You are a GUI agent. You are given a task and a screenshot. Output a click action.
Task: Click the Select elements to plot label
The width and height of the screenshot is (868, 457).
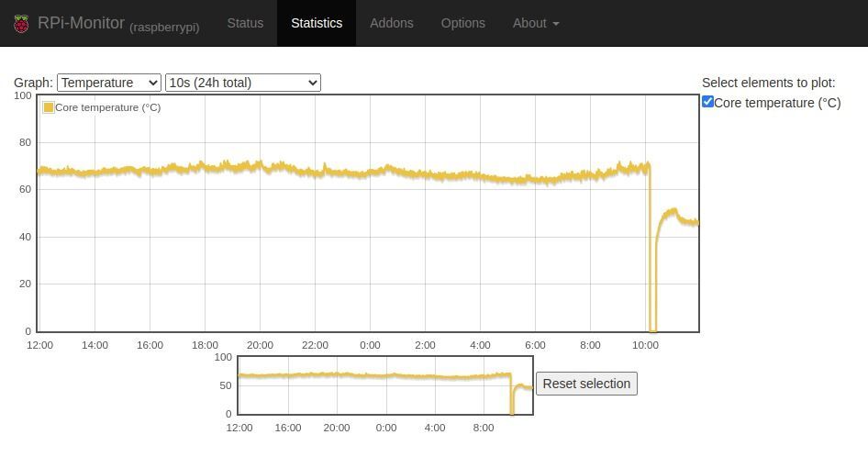(768, 83)
